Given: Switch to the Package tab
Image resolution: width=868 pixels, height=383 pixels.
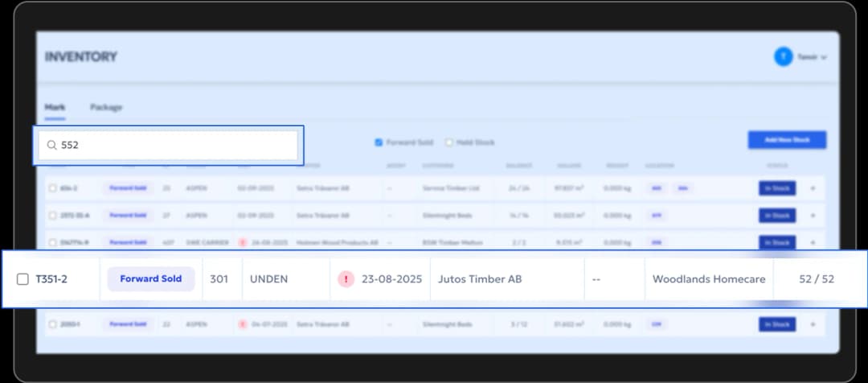Looking at the screenshot, I should coord(106,107).
